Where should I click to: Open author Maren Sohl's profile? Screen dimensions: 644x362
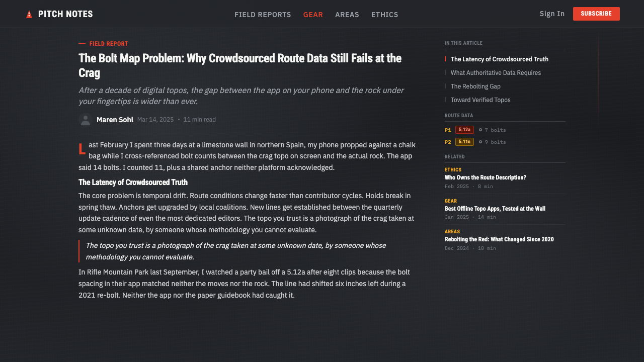point(115,120)
